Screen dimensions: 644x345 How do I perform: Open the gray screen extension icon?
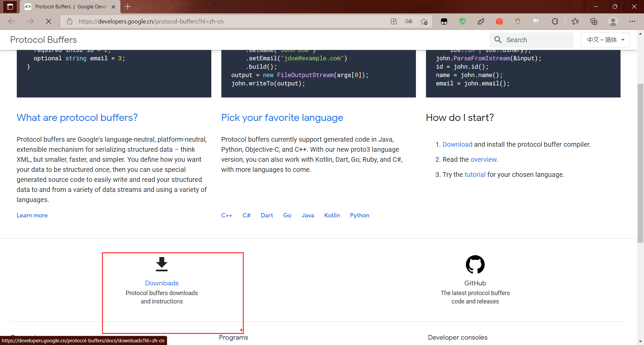click(x=536, y=21)
